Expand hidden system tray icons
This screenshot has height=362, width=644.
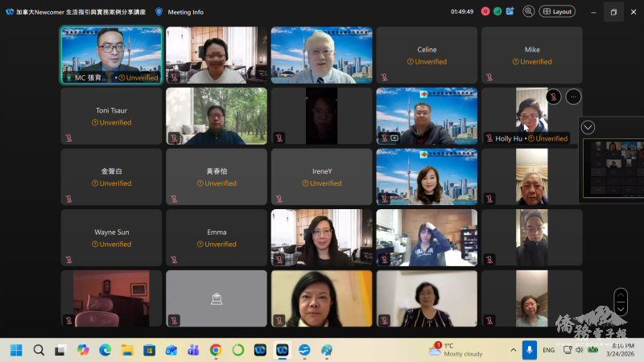pos(513,351)
